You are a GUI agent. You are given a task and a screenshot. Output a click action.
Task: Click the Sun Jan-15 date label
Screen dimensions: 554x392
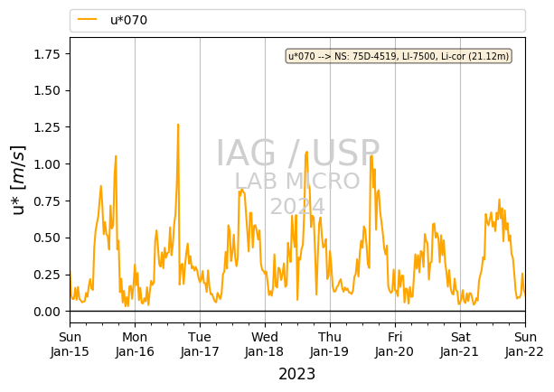click(x=70, y=344)
